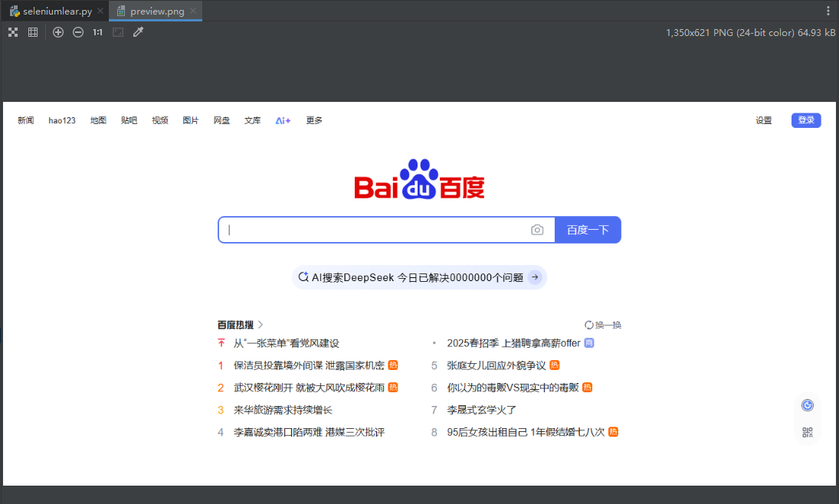This screenshot has height=504, width=839.
Task: Toggle the transparency chessboard icon
Action: (13, 32)
